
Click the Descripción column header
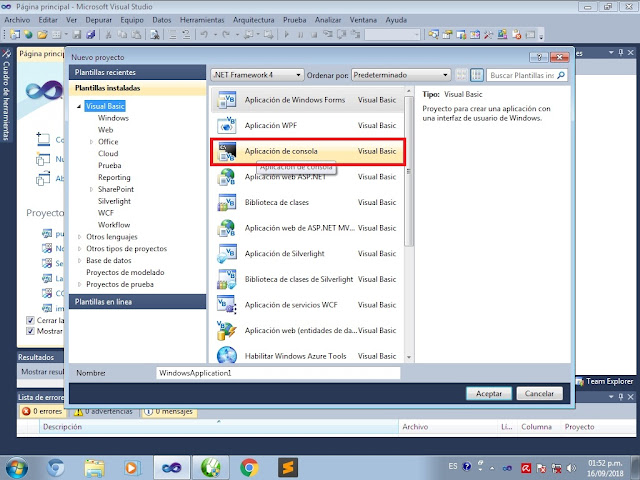point(218,427)
